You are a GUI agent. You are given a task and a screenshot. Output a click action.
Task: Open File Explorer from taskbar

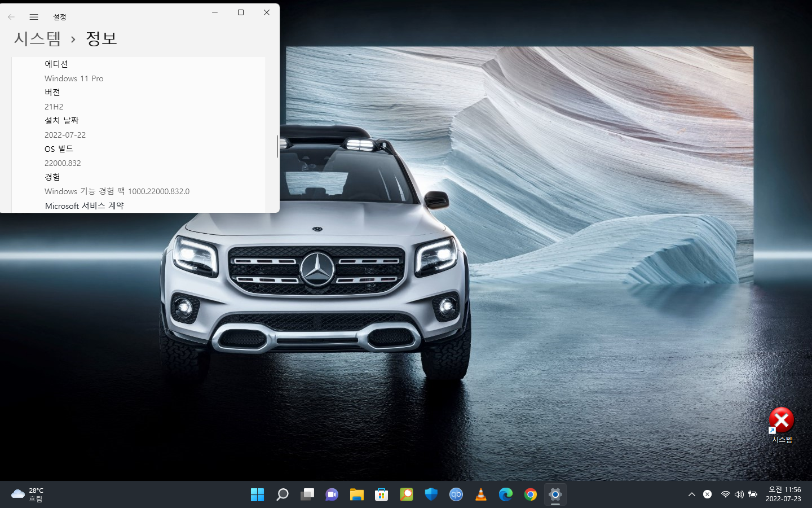click(x=357, y=494)
